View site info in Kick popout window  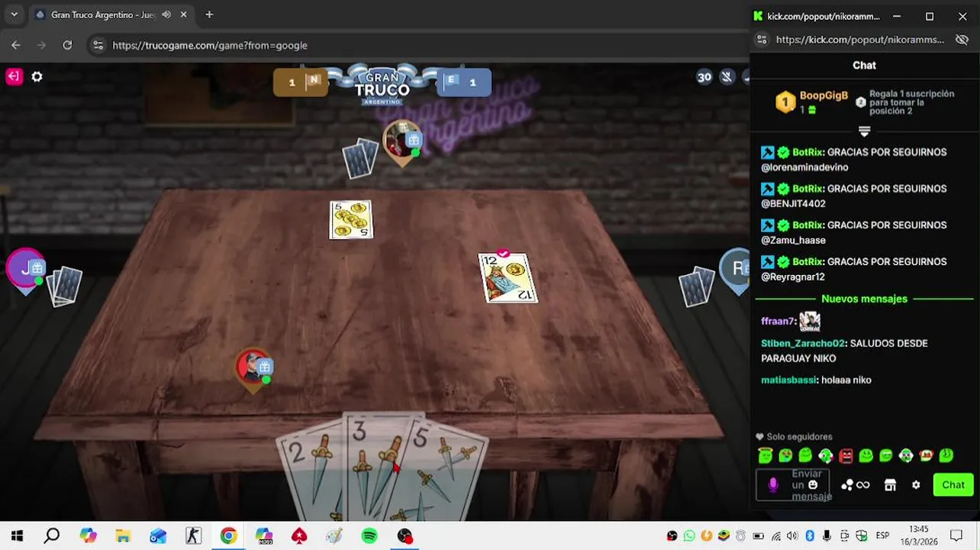click(x=761, y=40)
